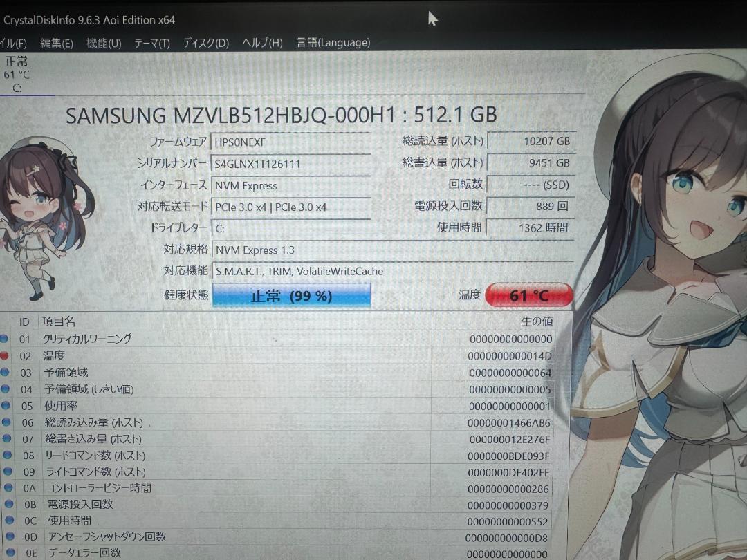
Task: Click raw value 0000001466AB6
Action: pyautogui.click(x=509, y=423)
